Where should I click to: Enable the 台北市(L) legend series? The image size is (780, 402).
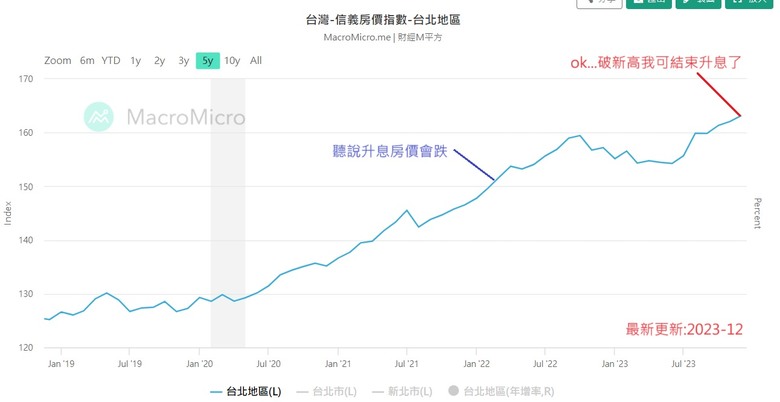(326, 392)
